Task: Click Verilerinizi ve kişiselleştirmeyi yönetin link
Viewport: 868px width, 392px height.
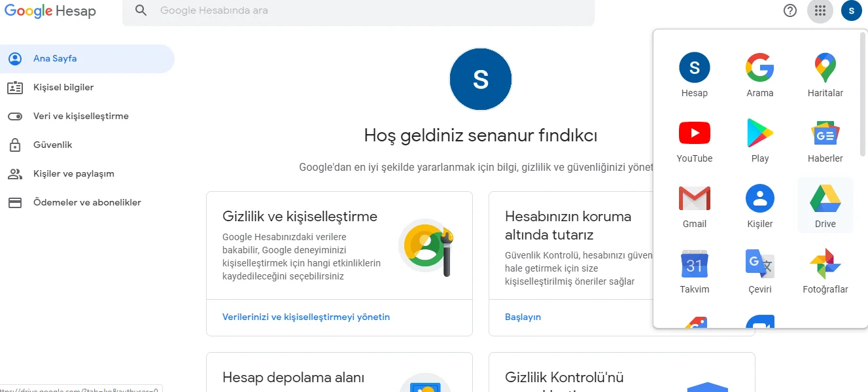Action: coord(305,317)
